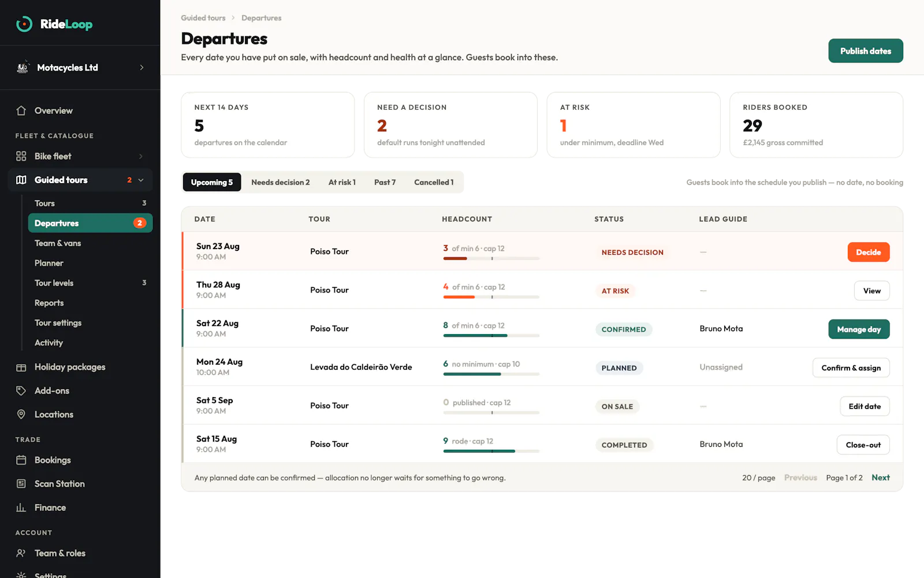Click Close-out for Sat 15 Aug
This screenshot has height=578, width=924.
pos(863,445)
